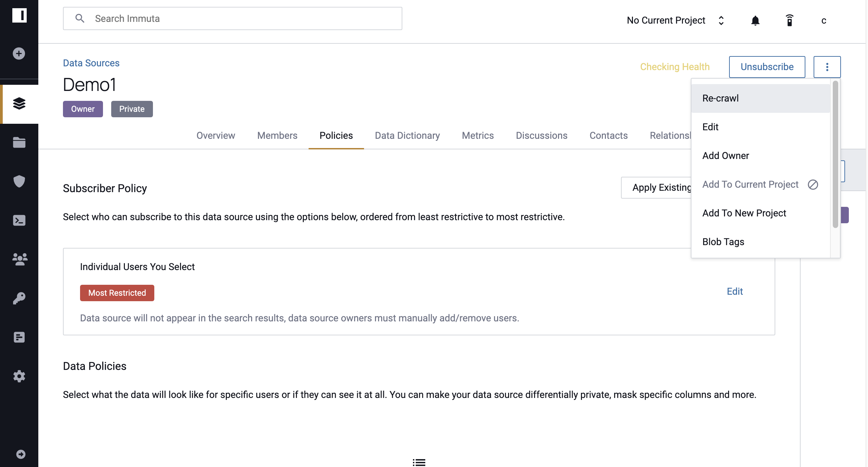This screenshot has height=467, width=868.
Task: Select the notes/documentation icon in sidebar
Action: (19, 337)
